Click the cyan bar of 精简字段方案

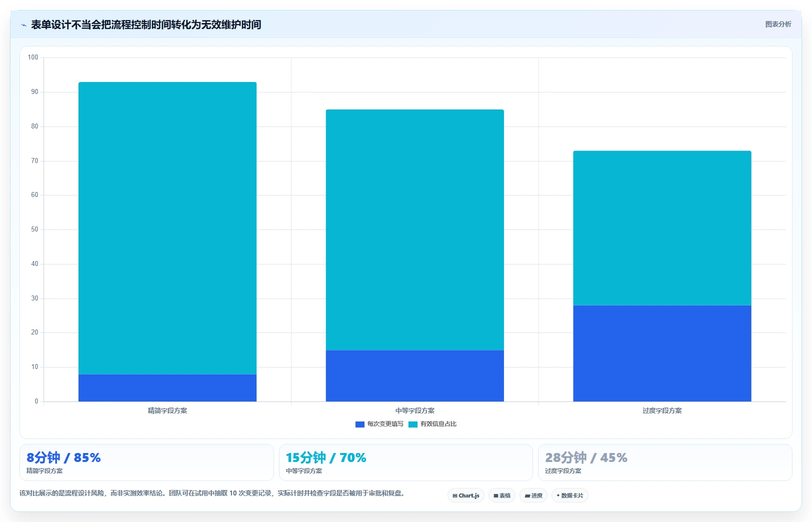tap(167, 228)
